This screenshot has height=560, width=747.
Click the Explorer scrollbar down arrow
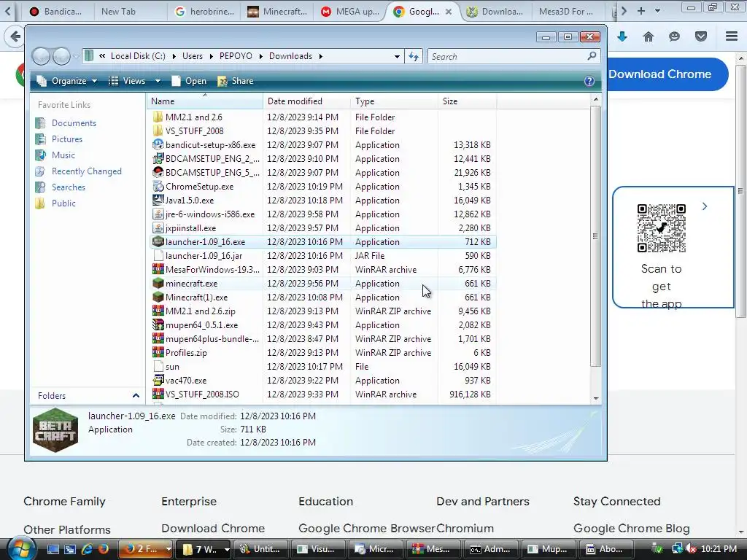coord(595,399)
